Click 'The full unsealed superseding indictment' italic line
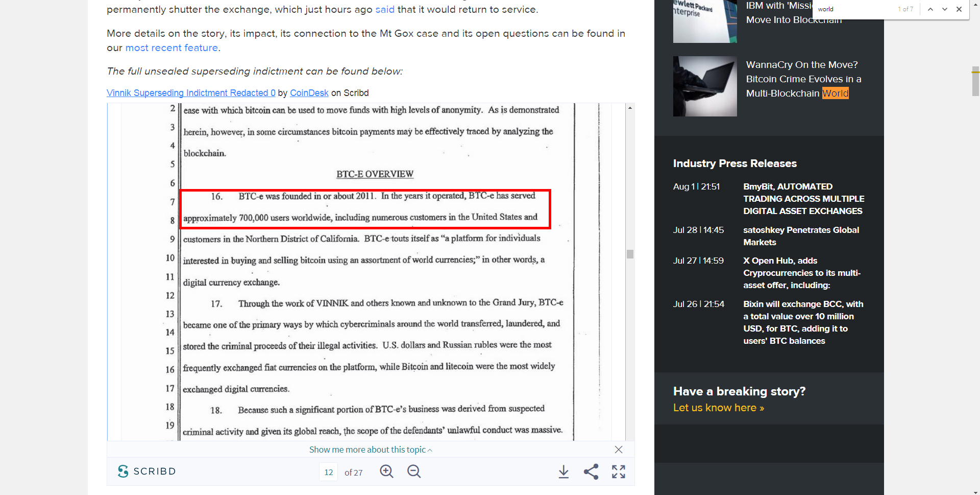980x495 pixels. (255, 71)
